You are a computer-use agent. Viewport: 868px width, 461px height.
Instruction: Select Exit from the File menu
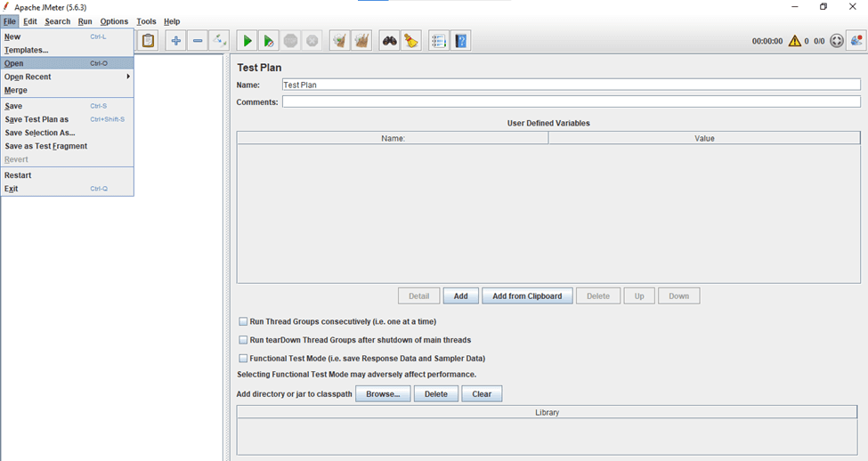pos(67,188)
